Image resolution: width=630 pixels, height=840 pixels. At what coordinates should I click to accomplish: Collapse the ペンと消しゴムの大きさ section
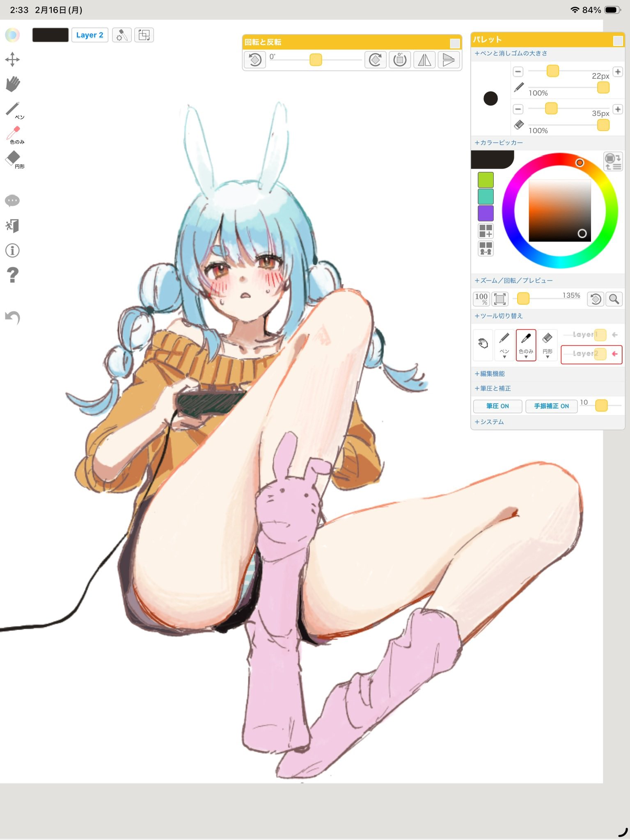(511, 53)
